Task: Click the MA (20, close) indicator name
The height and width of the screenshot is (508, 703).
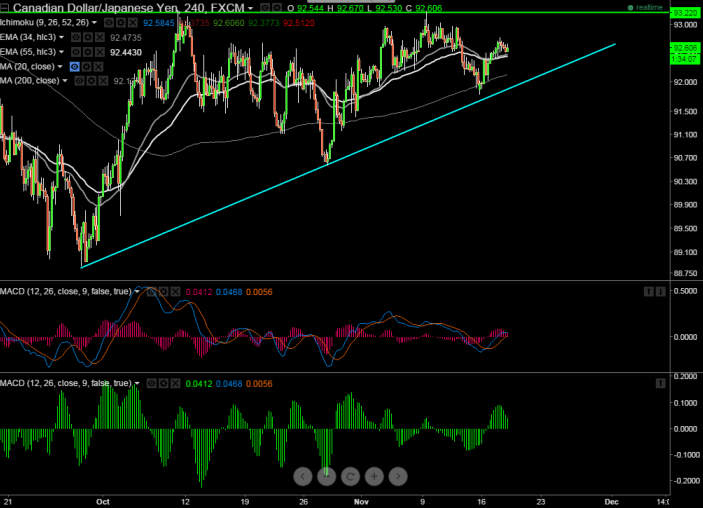Action: tap(27, 66)
